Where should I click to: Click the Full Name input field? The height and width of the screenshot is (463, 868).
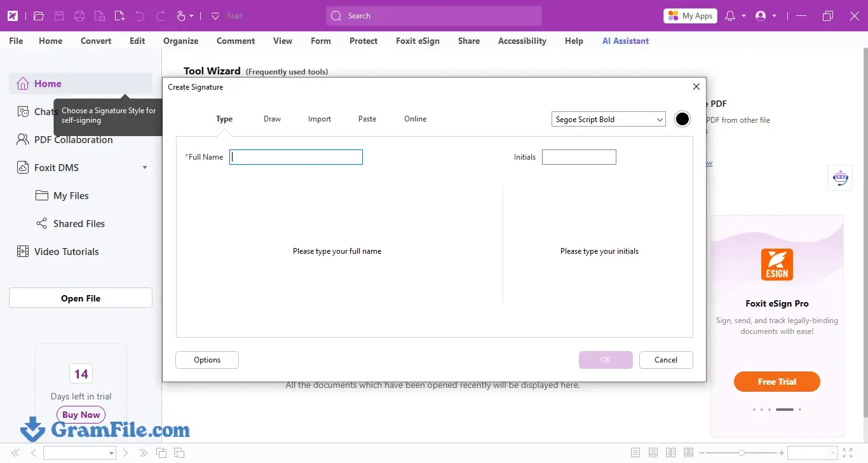coord(296,157)
